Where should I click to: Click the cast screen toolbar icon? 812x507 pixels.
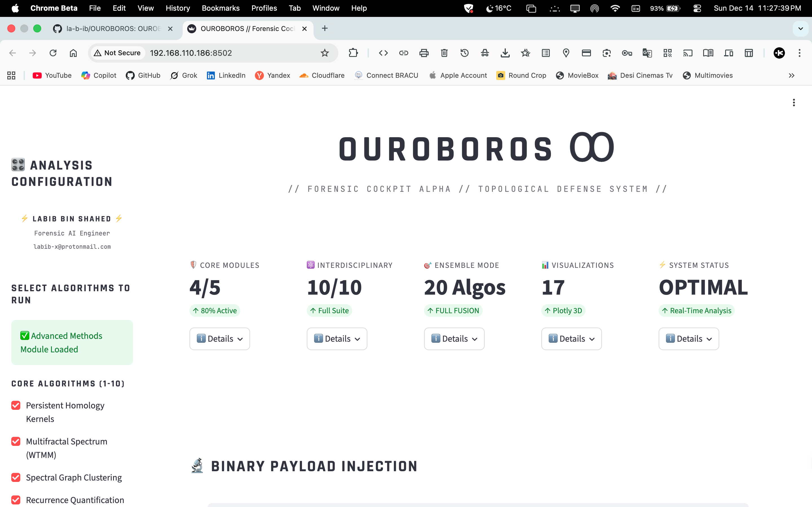687,53
